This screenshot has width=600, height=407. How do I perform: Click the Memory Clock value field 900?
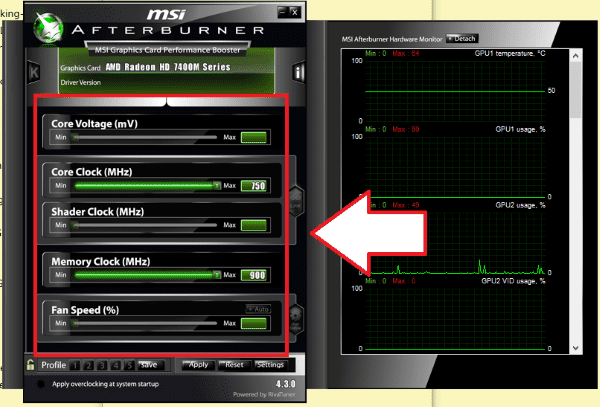coord(254,275)
